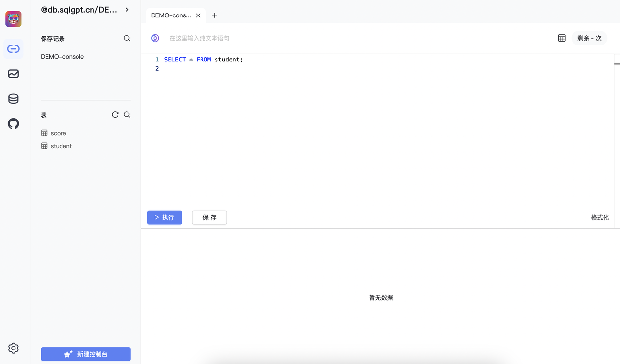Search tables magnifier next to refresh
Image resolution: width=620 pixels, height=364 pixels.
coord(127,115)
